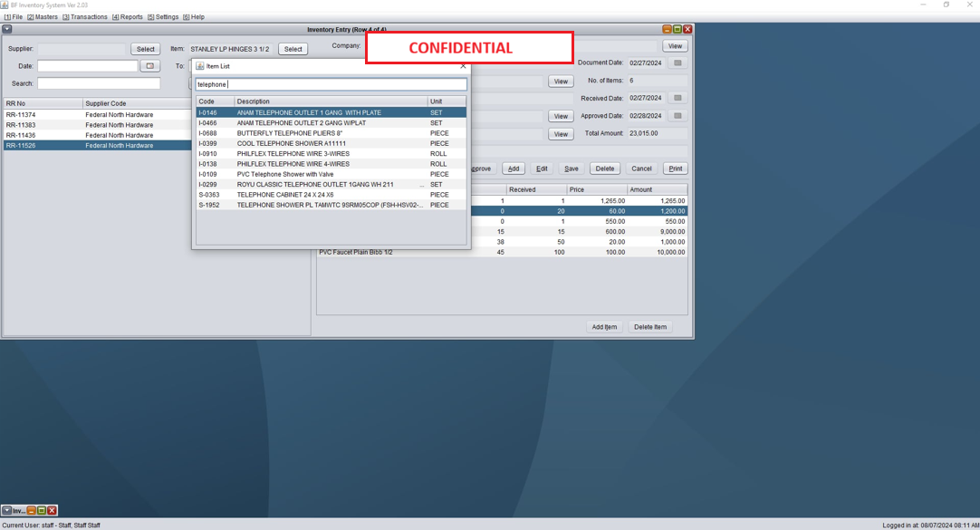Open the Masters menu
This screenshot has height=530, width=980.
coord(43,17)
